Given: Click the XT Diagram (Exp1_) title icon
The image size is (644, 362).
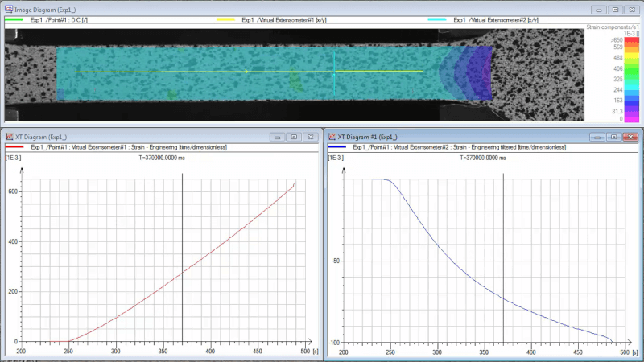Looking at the screenshot, I should 10,137.
